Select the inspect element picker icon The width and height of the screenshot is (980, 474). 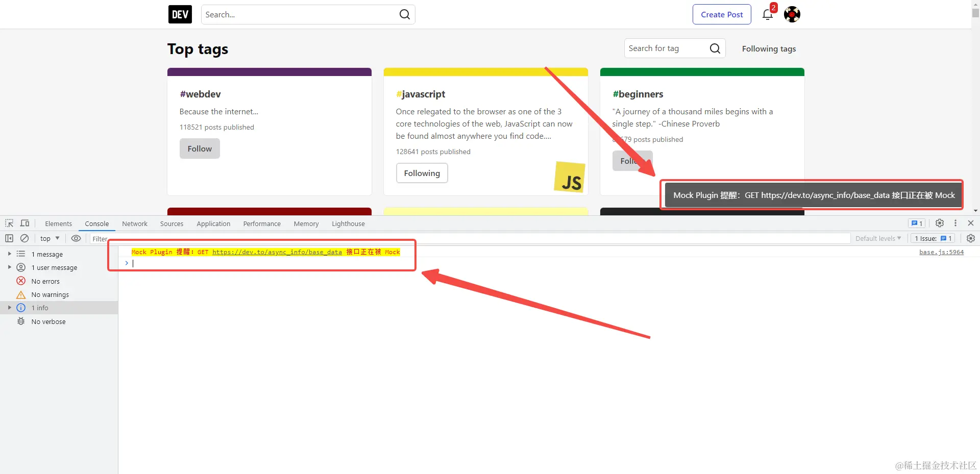click(x=9, y=223)
